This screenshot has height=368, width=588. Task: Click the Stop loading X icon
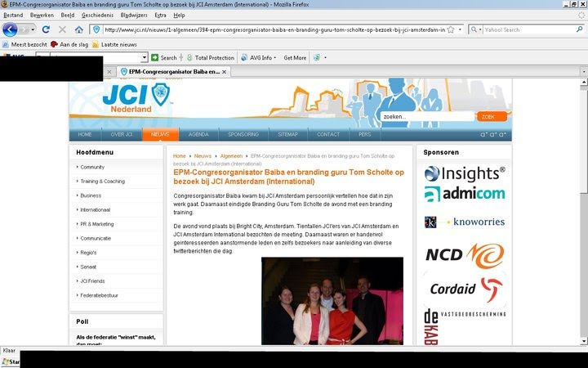[62, 29]
